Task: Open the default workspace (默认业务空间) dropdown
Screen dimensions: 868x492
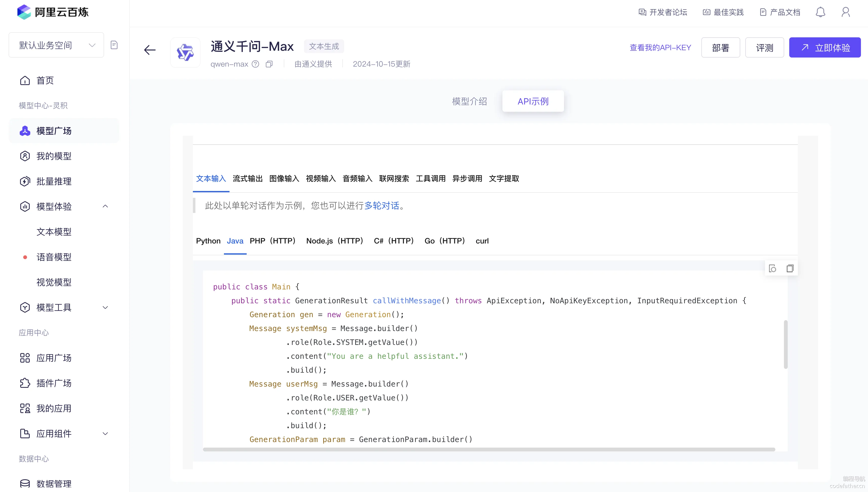Action: pyautogui.click(x=56, y=45)
